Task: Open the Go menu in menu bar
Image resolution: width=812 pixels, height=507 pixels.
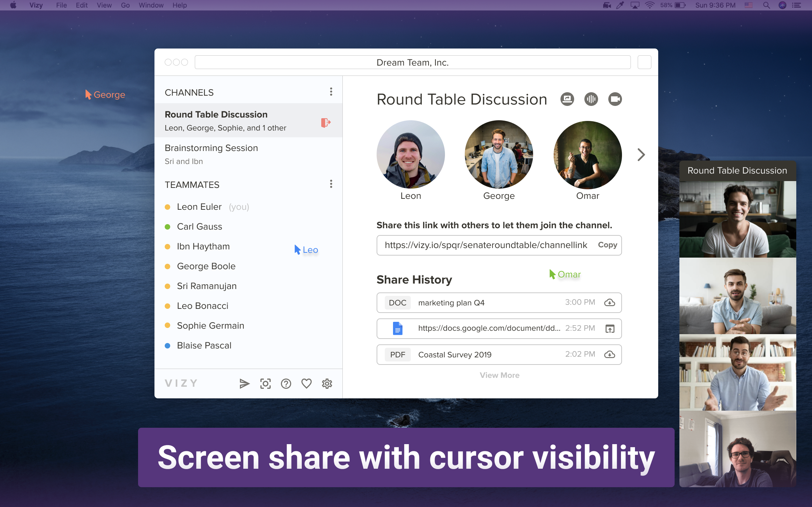Action: 125,5
